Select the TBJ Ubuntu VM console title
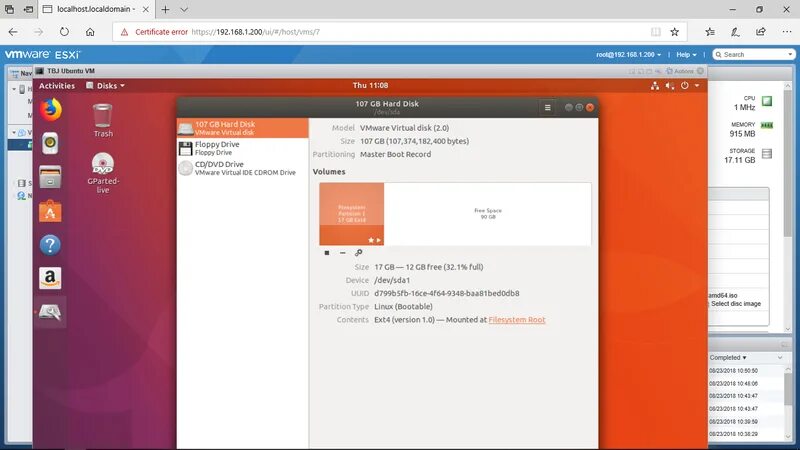 coord(71,71)
